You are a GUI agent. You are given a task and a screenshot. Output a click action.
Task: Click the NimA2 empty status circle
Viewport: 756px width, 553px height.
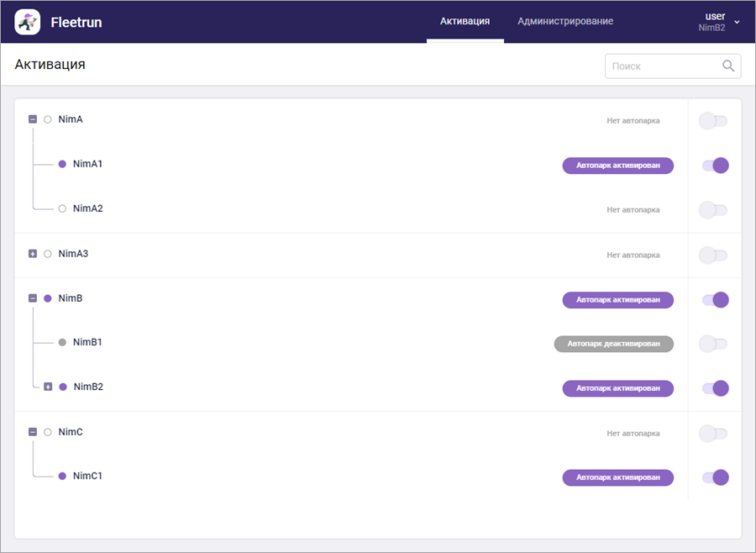point(62,209)
